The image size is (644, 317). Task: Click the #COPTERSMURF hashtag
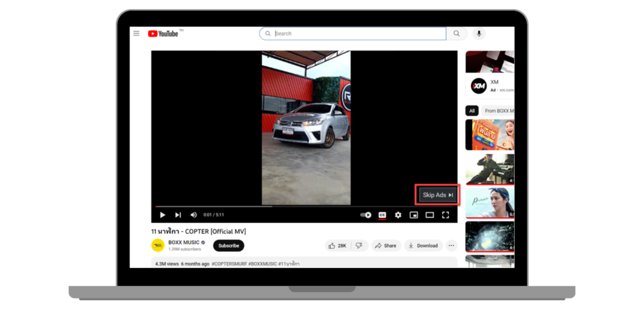pyautogui.click(x=229, y=264)
